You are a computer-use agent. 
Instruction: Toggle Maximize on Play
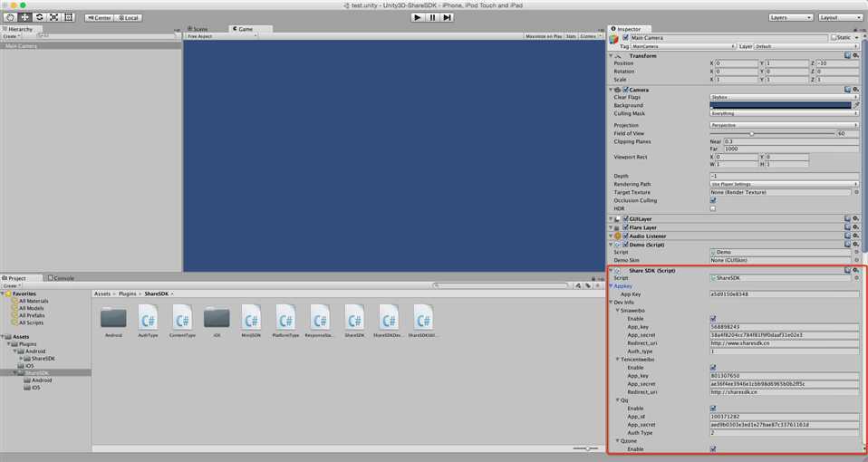point(544,36)
